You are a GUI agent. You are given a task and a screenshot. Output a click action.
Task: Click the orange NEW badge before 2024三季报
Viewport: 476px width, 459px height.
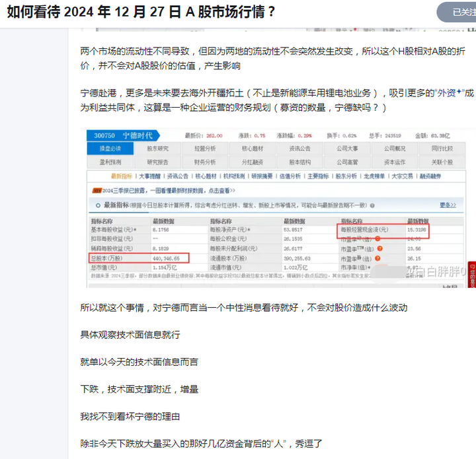(97, 191)
